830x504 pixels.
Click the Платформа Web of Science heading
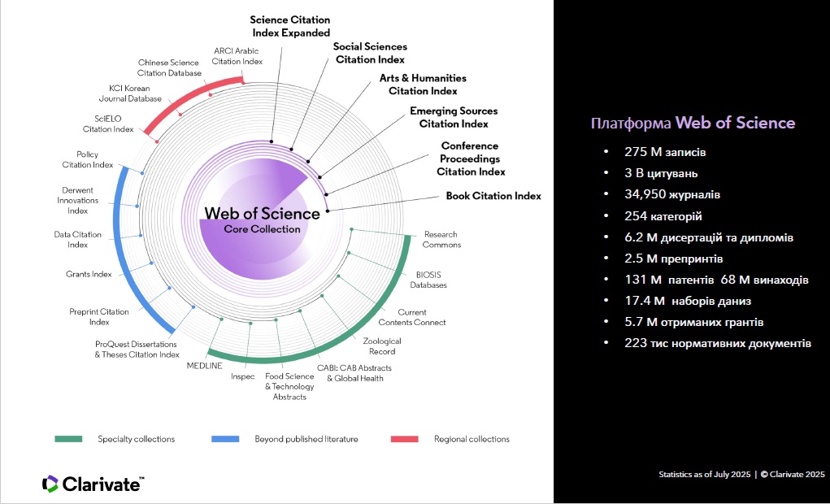click(693, 123)
